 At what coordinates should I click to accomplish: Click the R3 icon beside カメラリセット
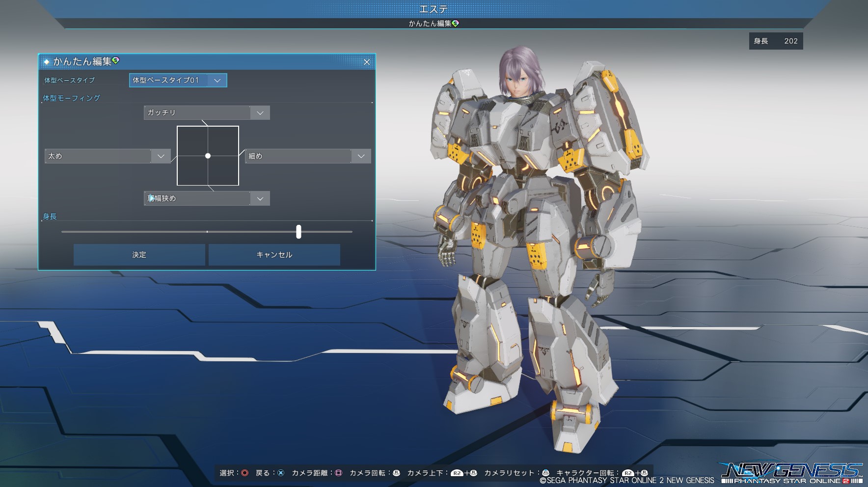[x=545, y=473]
